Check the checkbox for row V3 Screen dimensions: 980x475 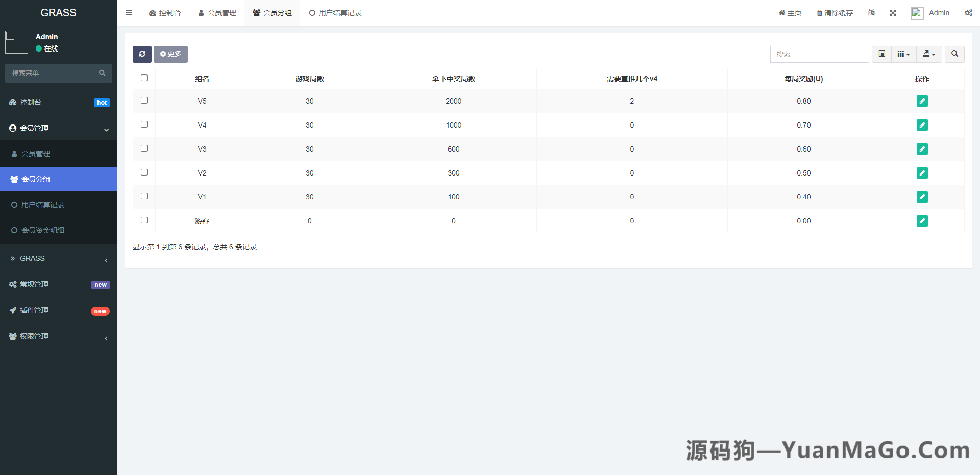144,148
